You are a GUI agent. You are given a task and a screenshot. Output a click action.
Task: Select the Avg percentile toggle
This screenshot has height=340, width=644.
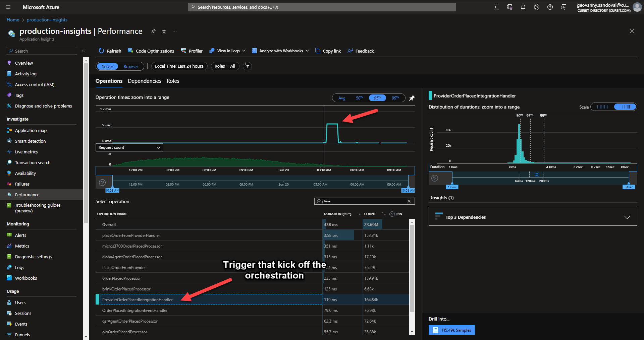pos(342,98)
